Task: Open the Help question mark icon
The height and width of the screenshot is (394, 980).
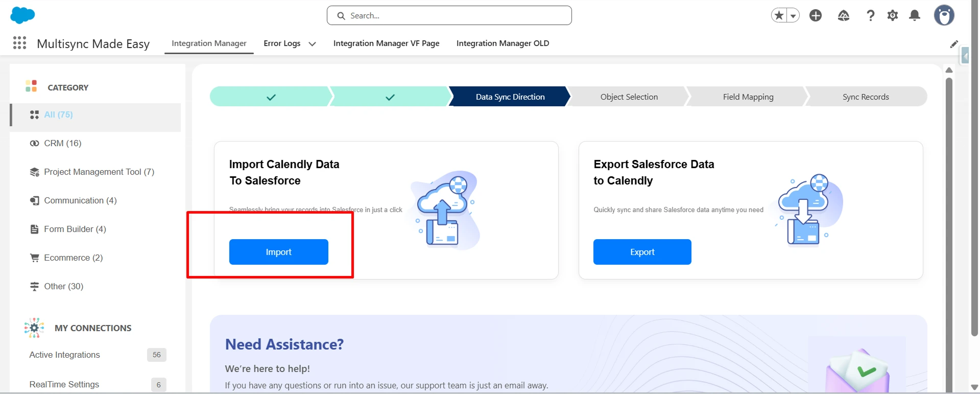Action: [871, 16]
